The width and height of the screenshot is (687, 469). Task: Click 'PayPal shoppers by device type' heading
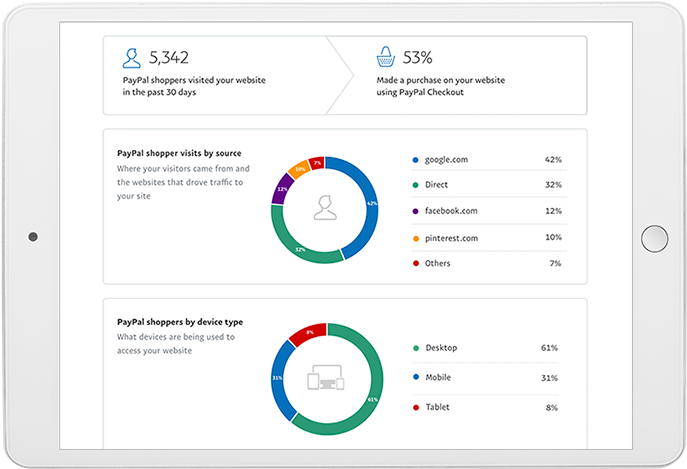click(180, 322)
